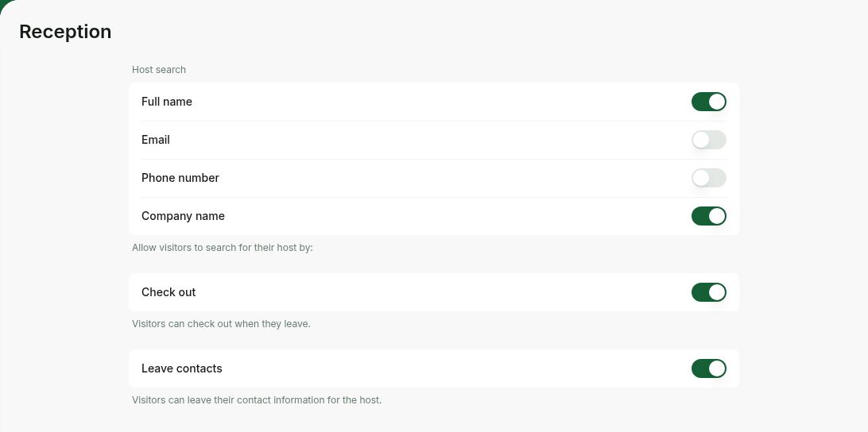Turn off the Full name toggle
This screenshot has width=868, height=432.
point(708,102)
